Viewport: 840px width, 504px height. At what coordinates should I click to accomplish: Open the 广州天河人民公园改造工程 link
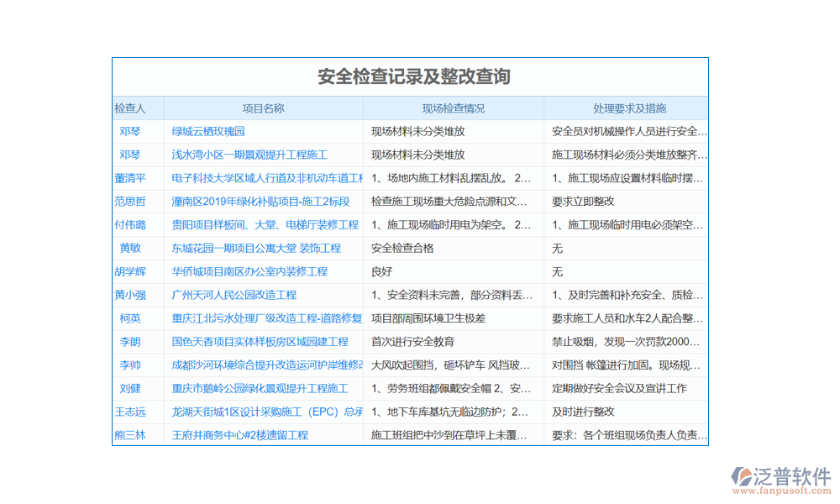(234, 296)
